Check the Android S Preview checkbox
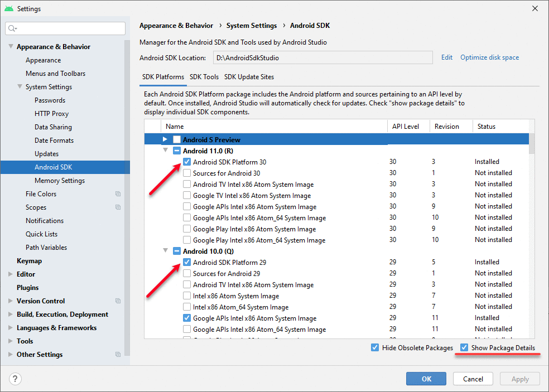 (x=177, y=139)
